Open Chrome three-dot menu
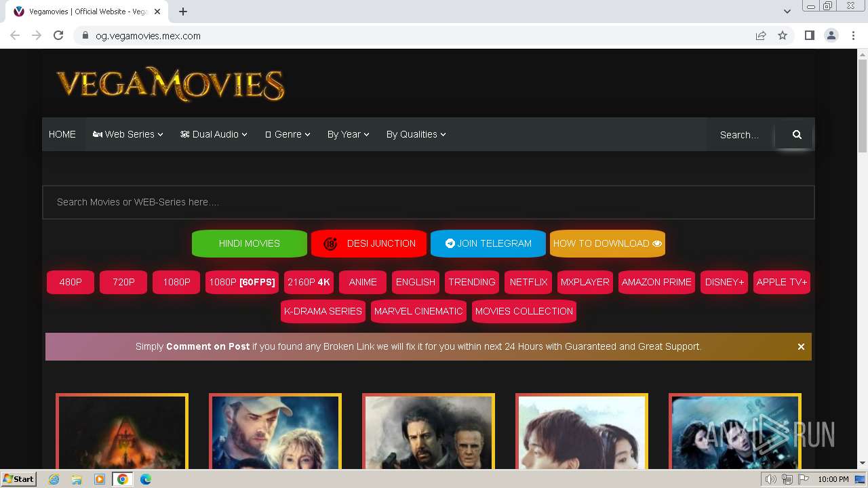Screen dimensions: 868x488 click(x=853, y=35)
